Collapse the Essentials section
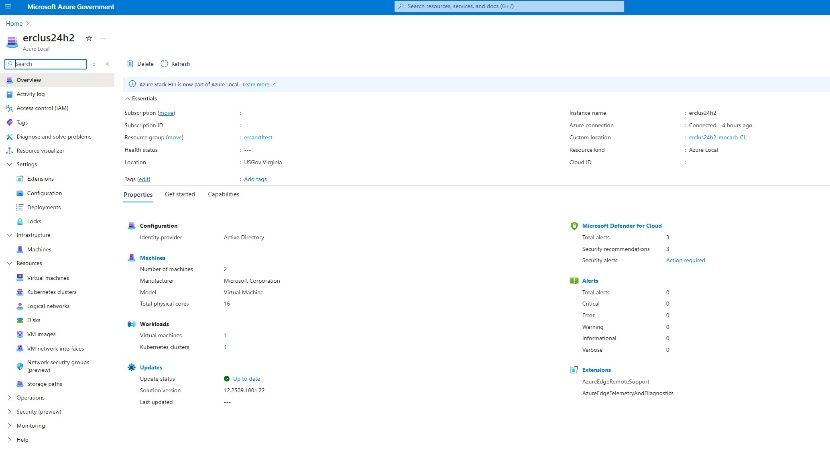Viewport: 830px width, 467px height. tap(141, 98)
